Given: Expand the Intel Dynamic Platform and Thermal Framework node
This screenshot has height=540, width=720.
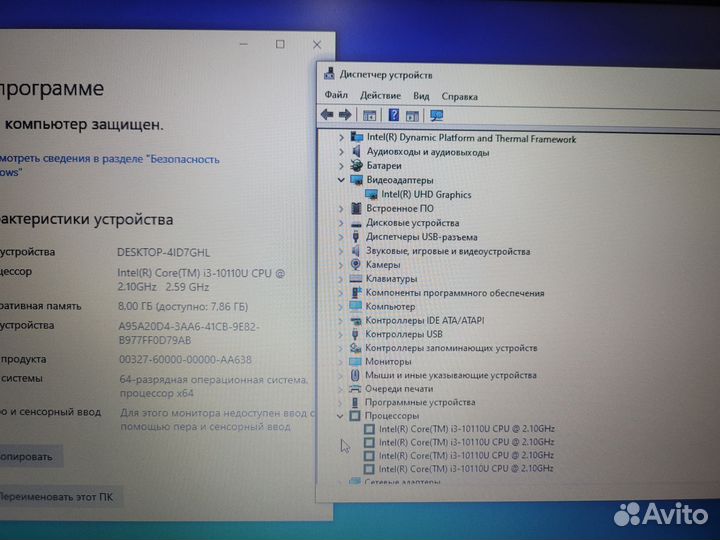Looking at the screenshot, I should pyautogui.click(x=341, y=137).
